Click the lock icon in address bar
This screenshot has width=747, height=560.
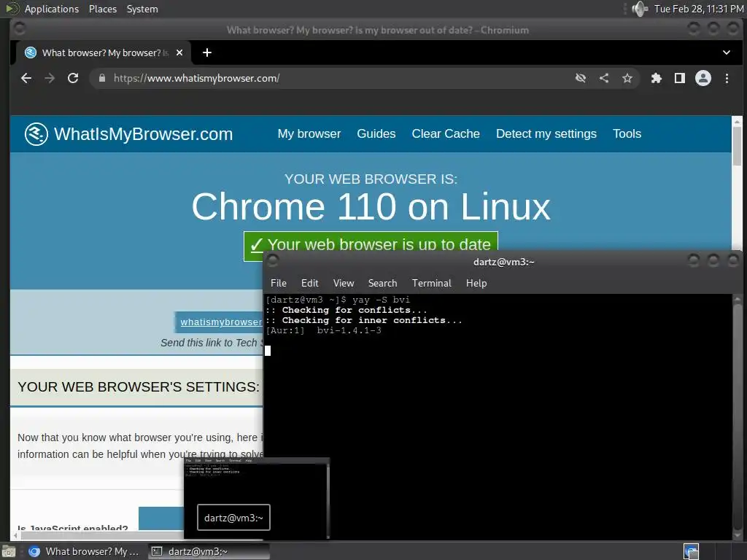[x=101, y=78]
